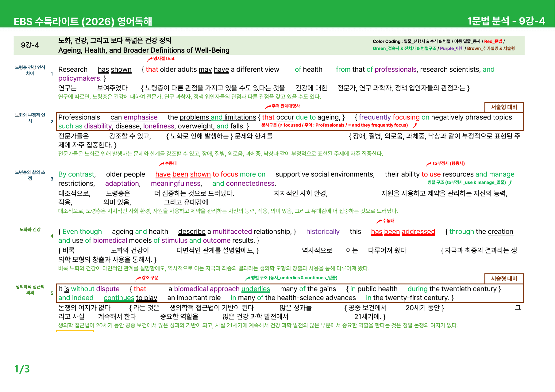Click the '노년층의 삶의 초점' side label
Viewport: 555px width, 392px height.
[x=30, y=175]
